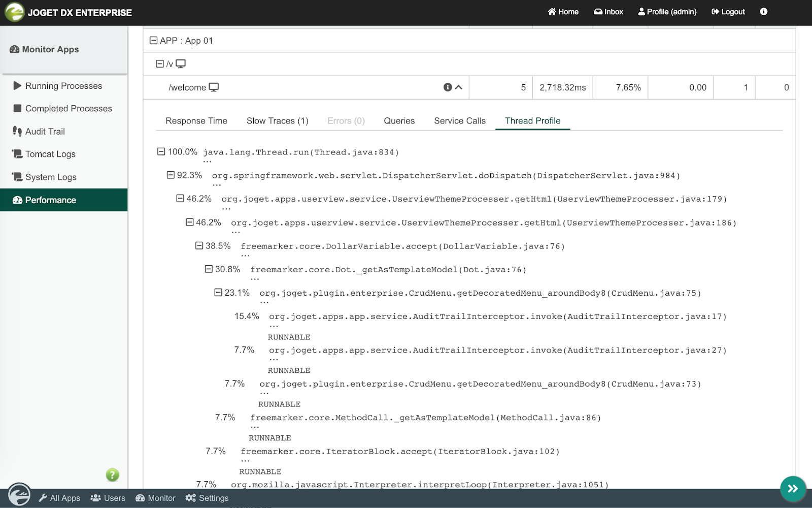812x508 pixels.
Task: Open the Queries tab
Action: point(399,121)
